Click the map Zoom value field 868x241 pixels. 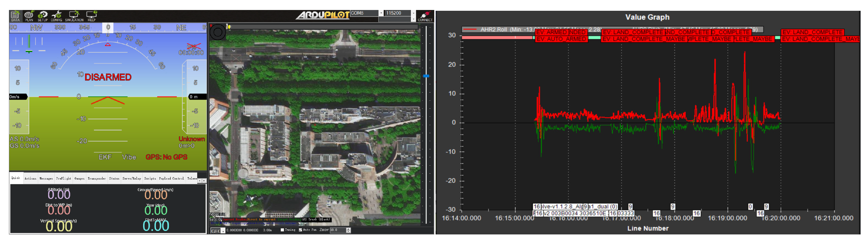coord(338,230)
